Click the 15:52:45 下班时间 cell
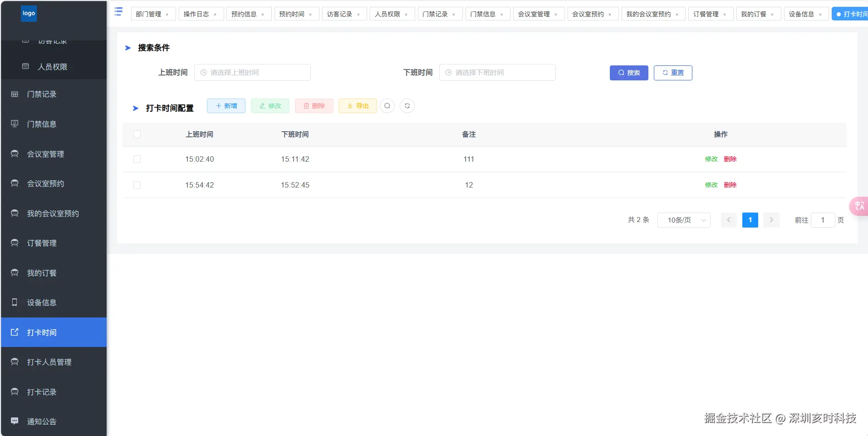The height and width of the screenshot is (436, 868). click(295, 185)
